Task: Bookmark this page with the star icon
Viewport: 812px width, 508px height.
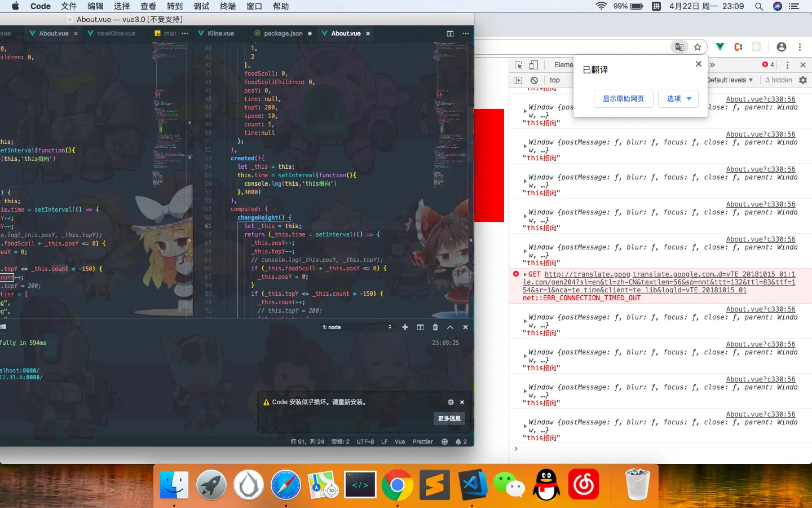Action: [x=698, y=47]
